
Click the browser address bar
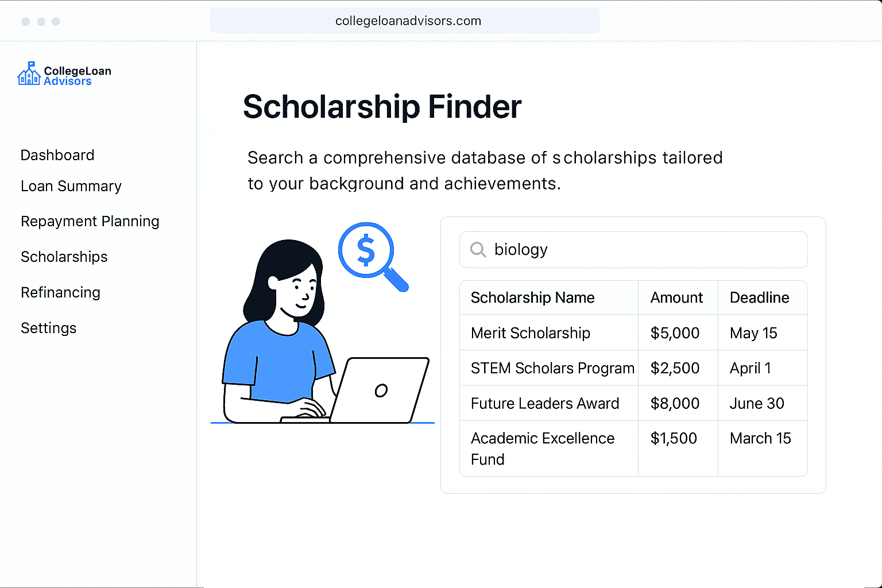coord(405,21)
